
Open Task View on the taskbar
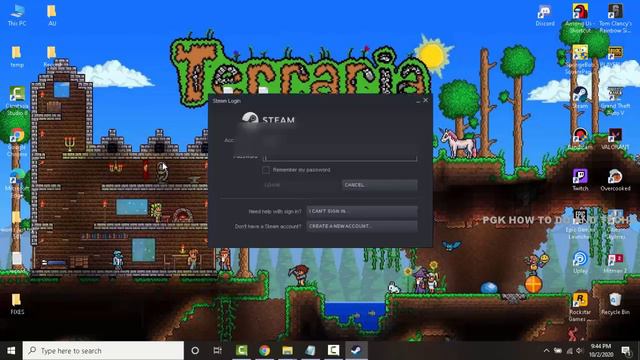218,350
